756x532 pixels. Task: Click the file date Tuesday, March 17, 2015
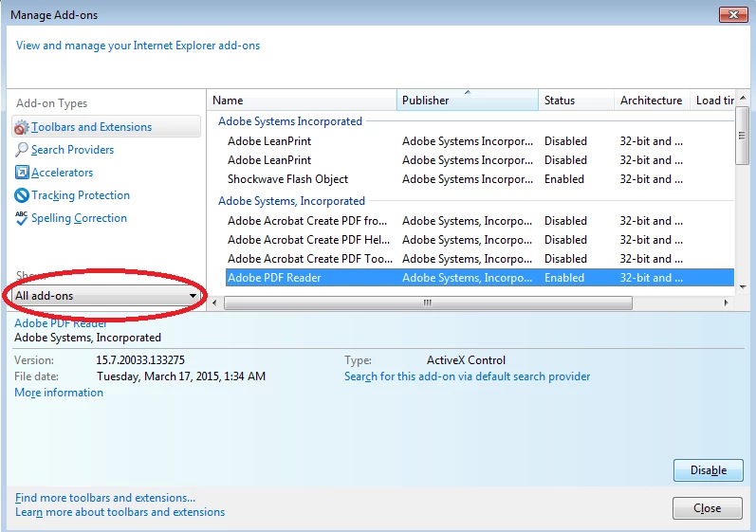[x=181, y=376]
